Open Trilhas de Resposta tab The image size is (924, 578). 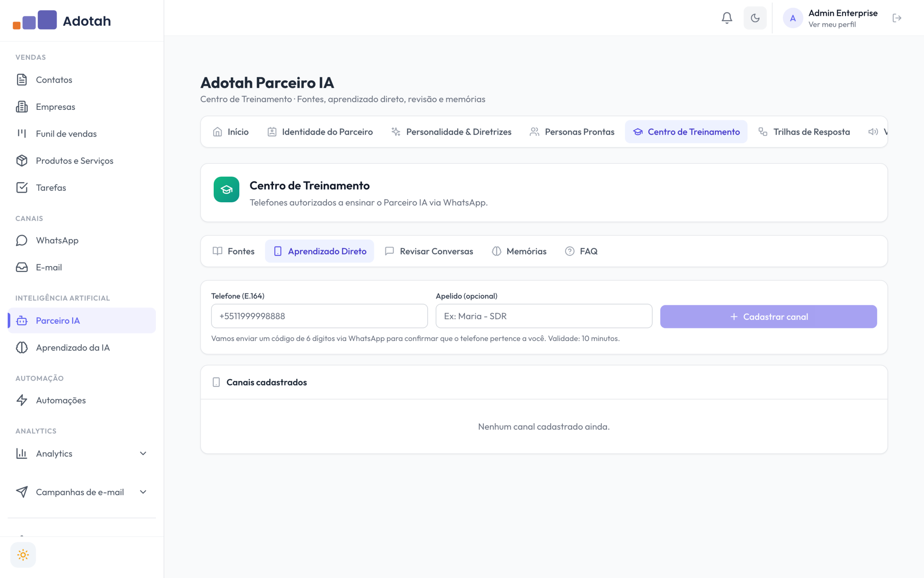(804, 132)
